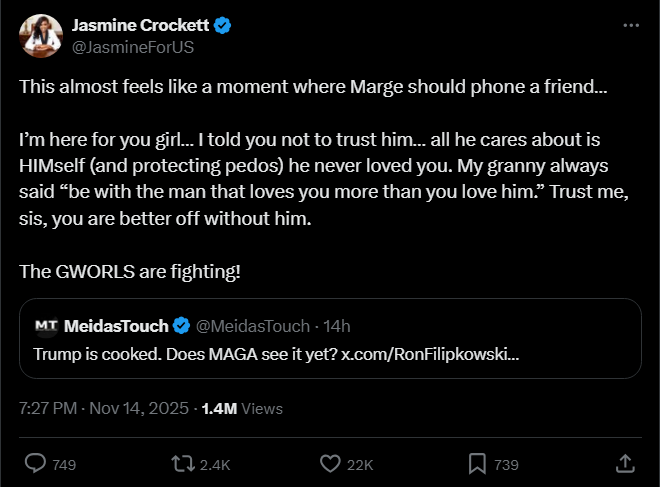Click the MeidasTouch avatar logo

tap(46, 326)
